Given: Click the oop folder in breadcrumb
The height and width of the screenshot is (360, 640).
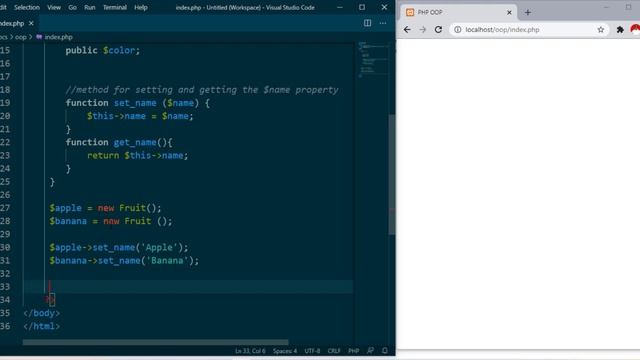Looking at the screenshot, I should [20, 37].
